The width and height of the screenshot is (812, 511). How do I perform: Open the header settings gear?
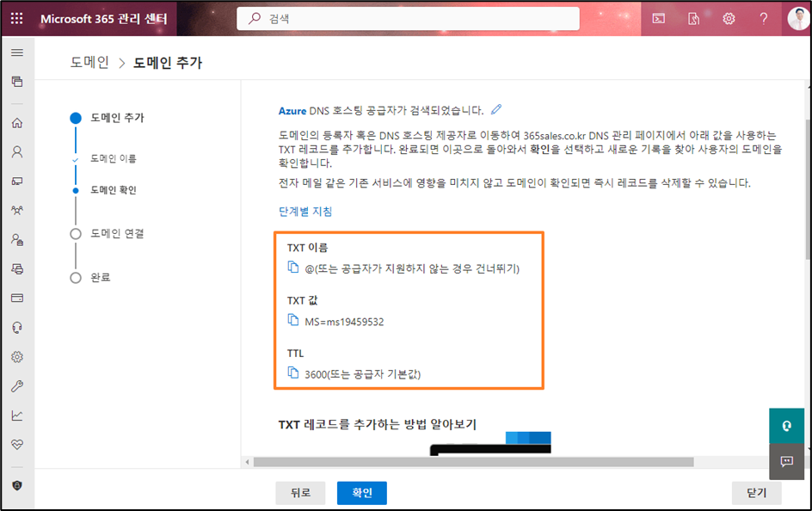click(x=729, y=19)
